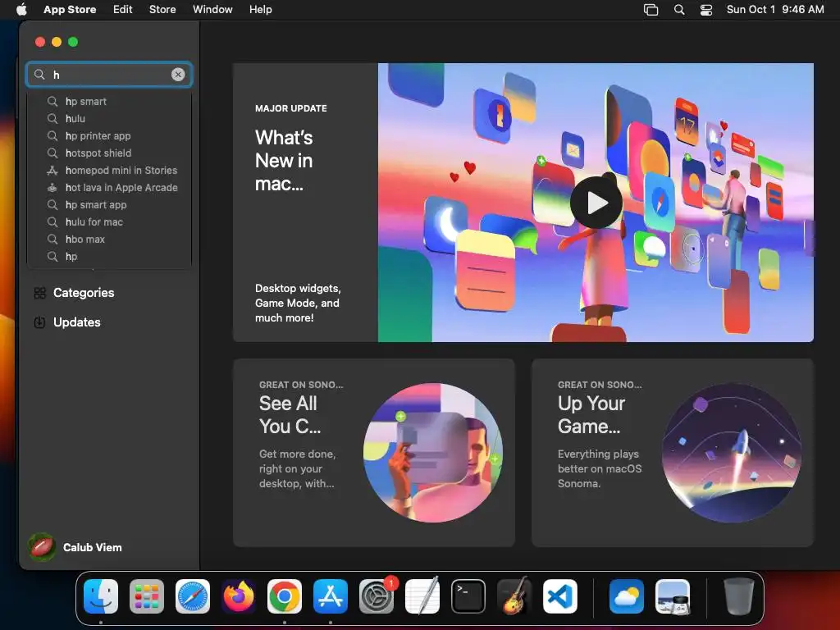
Task: Click into the App Store search field
Action: click(x=109, y=75)
